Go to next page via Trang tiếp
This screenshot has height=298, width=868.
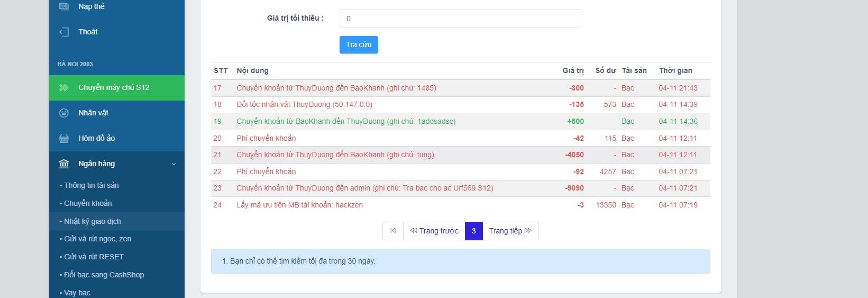510,231
